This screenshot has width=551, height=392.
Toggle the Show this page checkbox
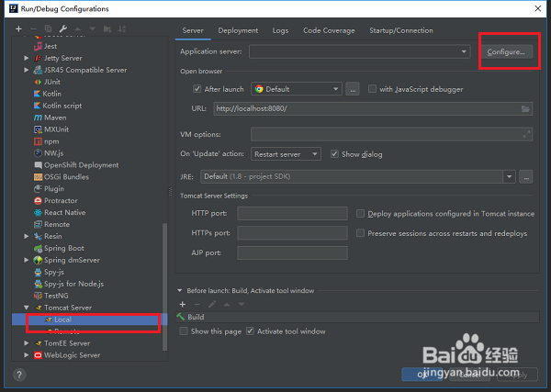[x=184, y=331]
